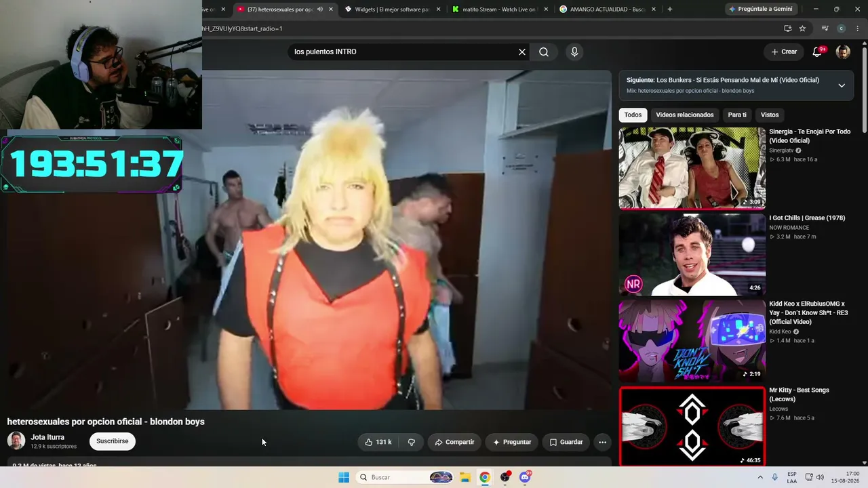This screenshot has height=488, width=868.
Task: Click the Preguntar button
Action: pos(512,442)
